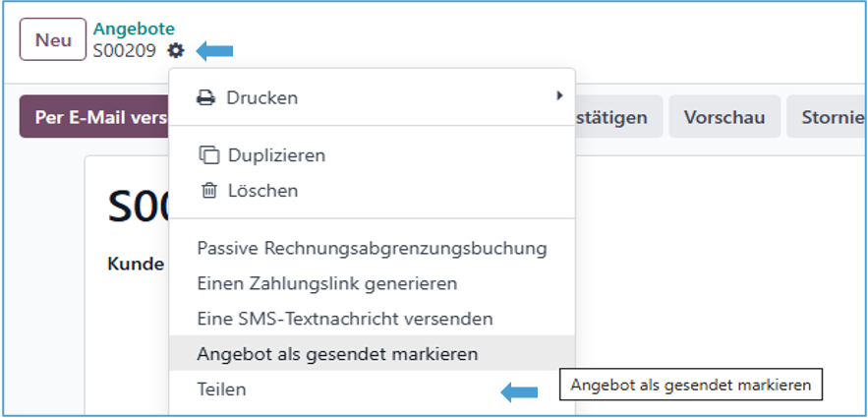Click the large S00 order heading

pyautogui.click(x=138, y=207)
